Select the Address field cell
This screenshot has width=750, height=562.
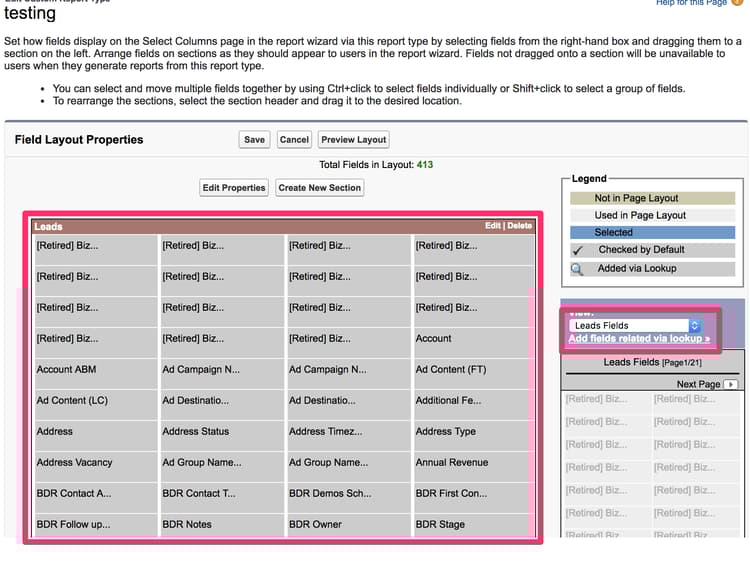pyautogui.click(x=96, y=436)
